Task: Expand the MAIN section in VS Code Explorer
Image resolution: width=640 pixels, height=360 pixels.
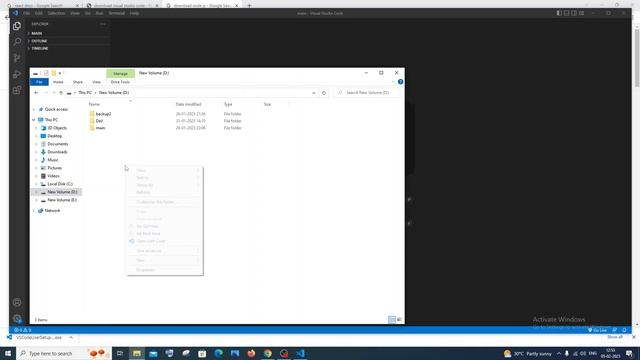Action: click(36, 33)
